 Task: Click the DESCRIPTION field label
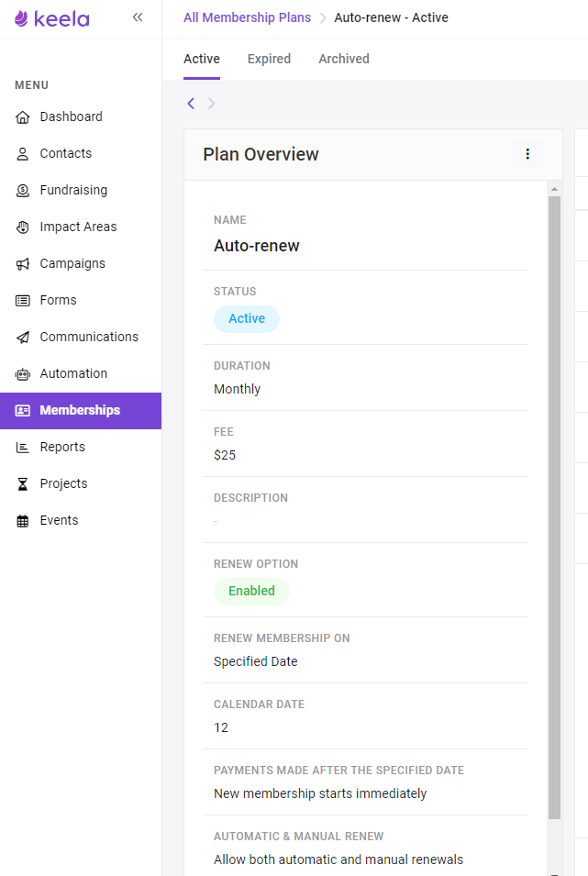point(251,498)
